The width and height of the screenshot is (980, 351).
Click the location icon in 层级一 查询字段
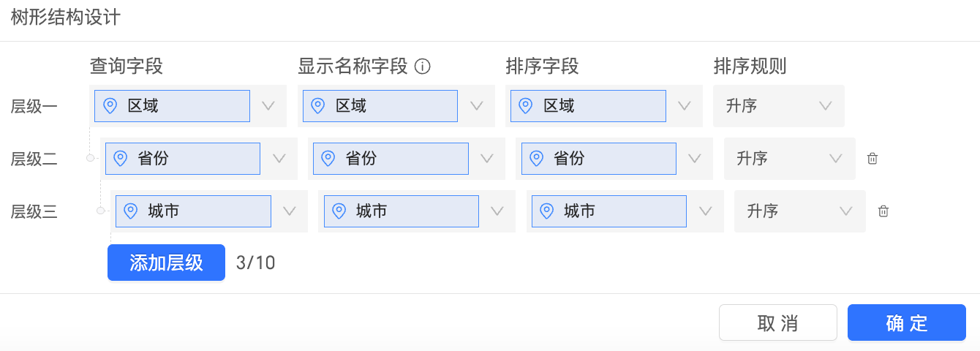110,106
